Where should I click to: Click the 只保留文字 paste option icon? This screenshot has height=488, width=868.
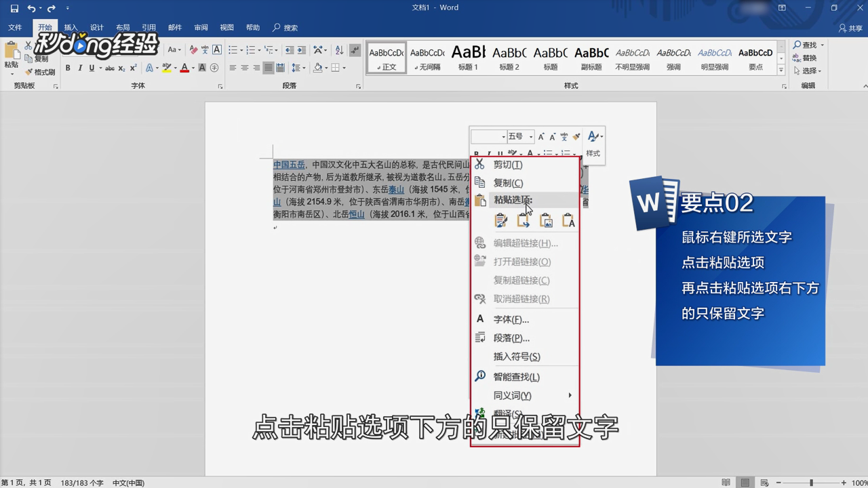pyautogui.click(x=568, y=220)
